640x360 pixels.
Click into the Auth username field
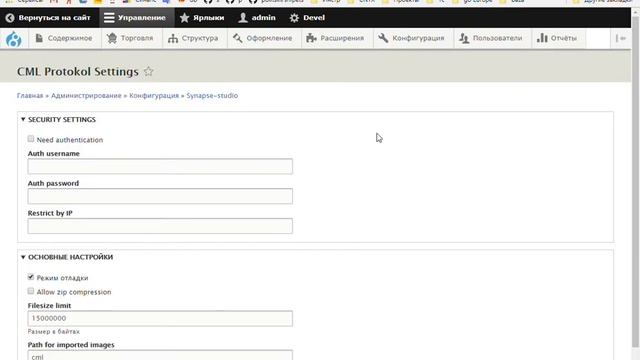tap(160, 167)
